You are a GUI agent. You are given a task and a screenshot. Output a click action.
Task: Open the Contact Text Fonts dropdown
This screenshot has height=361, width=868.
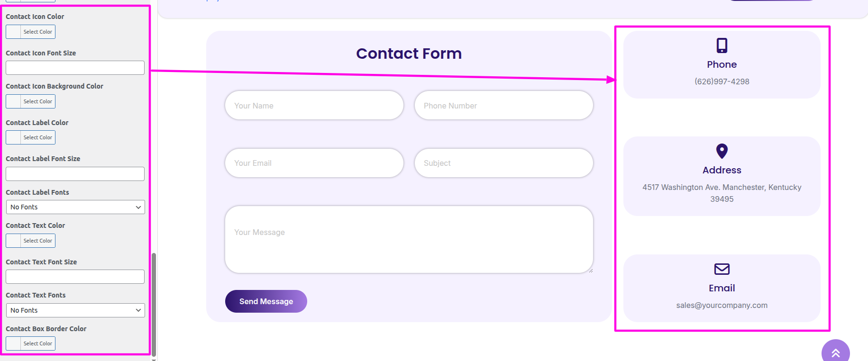[75, 310]
